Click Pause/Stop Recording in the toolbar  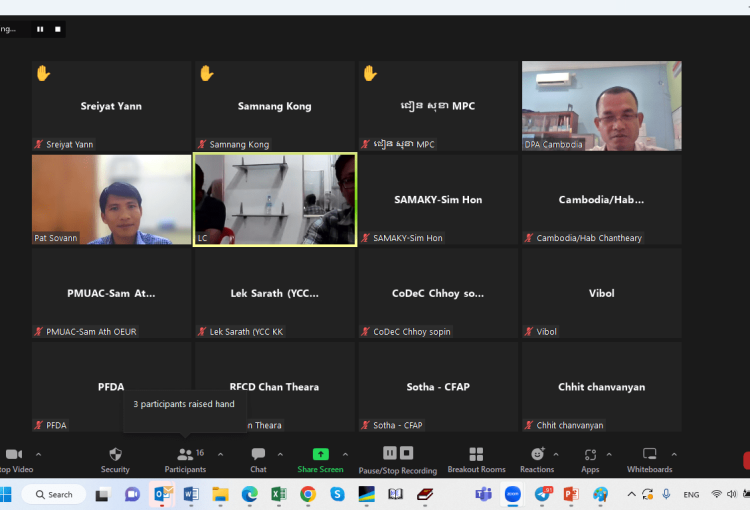(x=397, y=459)
